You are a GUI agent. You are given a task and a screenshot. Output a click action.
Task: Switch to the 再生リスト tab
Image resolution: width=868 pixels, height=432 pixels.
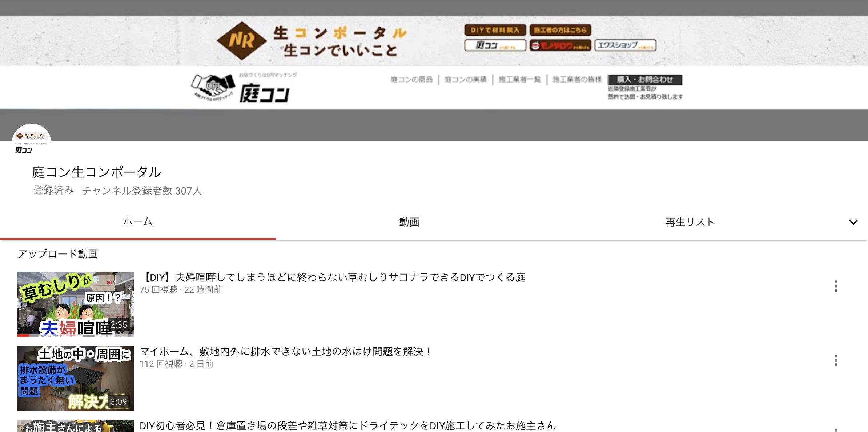click(x=690, y=222)
